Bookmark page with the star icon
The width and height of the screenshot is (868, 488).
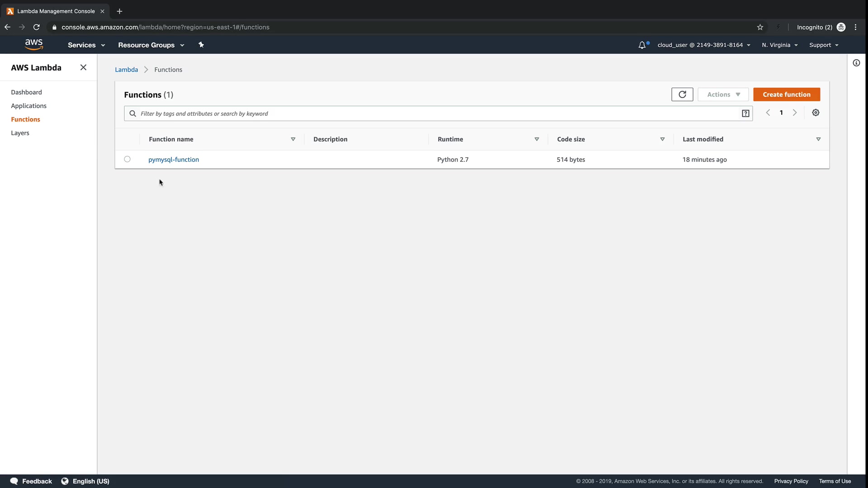(x=760, y=28)
